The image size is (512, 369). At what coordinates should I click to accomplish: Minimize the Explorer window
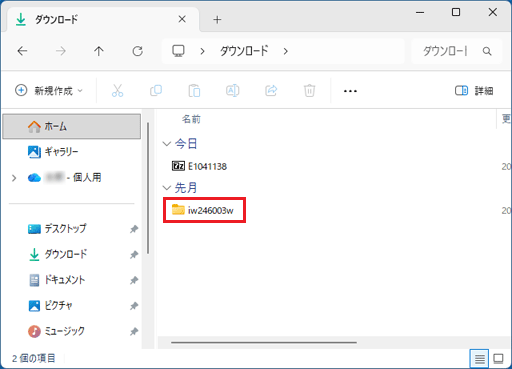pos(420,12)
